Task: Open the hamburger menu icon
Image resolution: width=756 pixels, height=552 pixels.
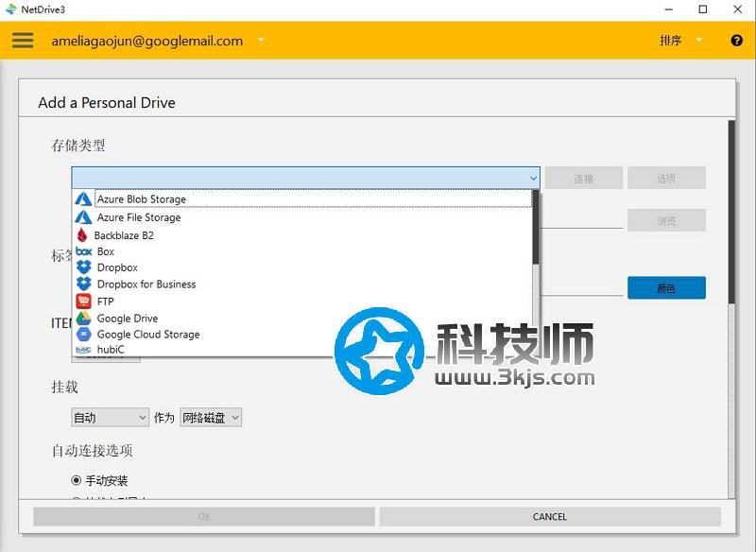Action: point(23,41)
